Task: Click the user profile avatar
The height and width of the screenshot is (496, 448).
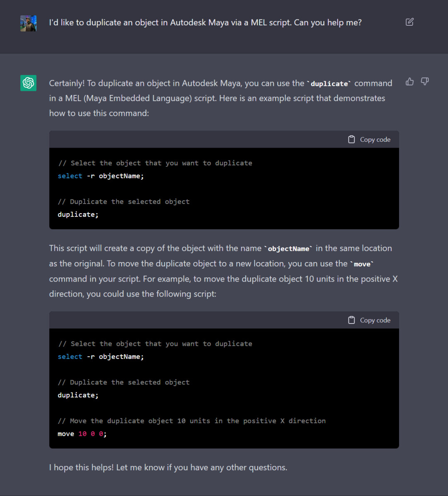Action: (x=28, y=23)
